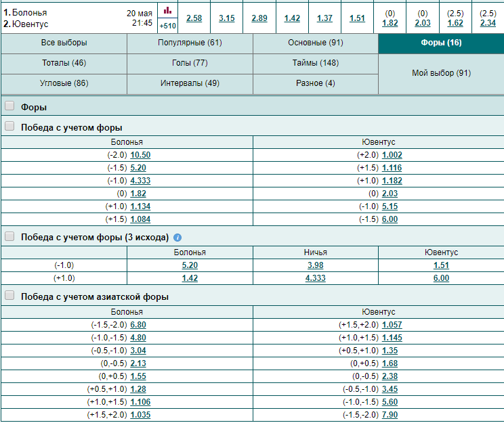Pick Asian handicap (+0.5,+1.0) odds 1.28
Image resolution: width=504 pixels, height=423 pixels.
(138, 389)
